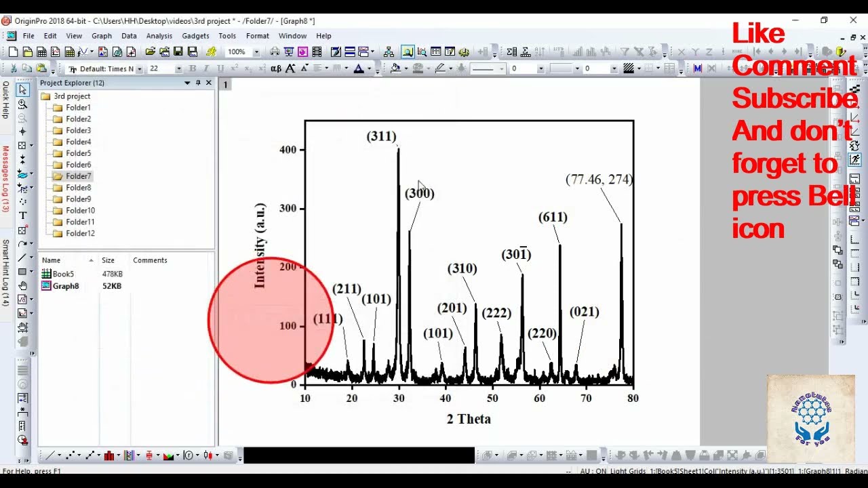Toggle Superscript formatting
The width and height of the screenshot is (868, 488).
coord(235,68)
